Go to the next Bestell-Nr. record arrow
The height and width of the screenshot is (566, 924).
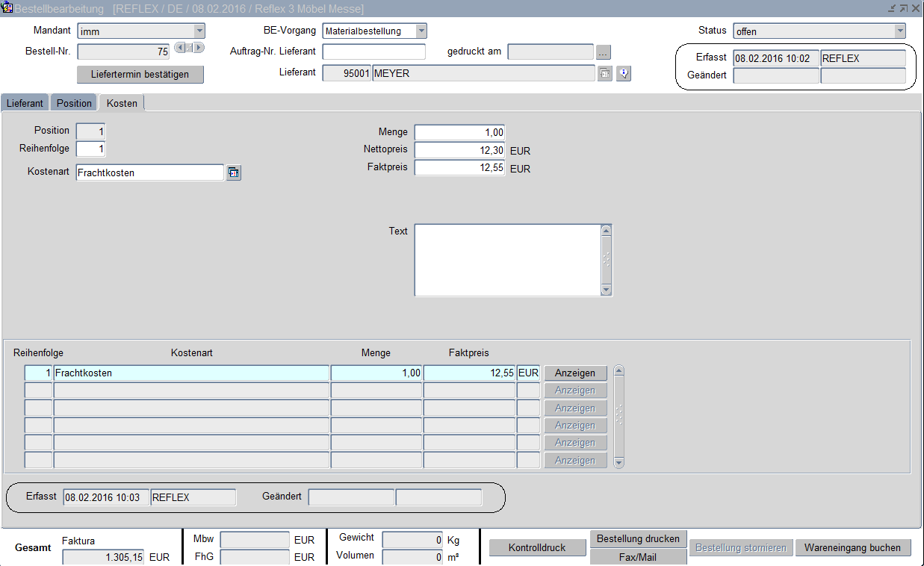199,48
